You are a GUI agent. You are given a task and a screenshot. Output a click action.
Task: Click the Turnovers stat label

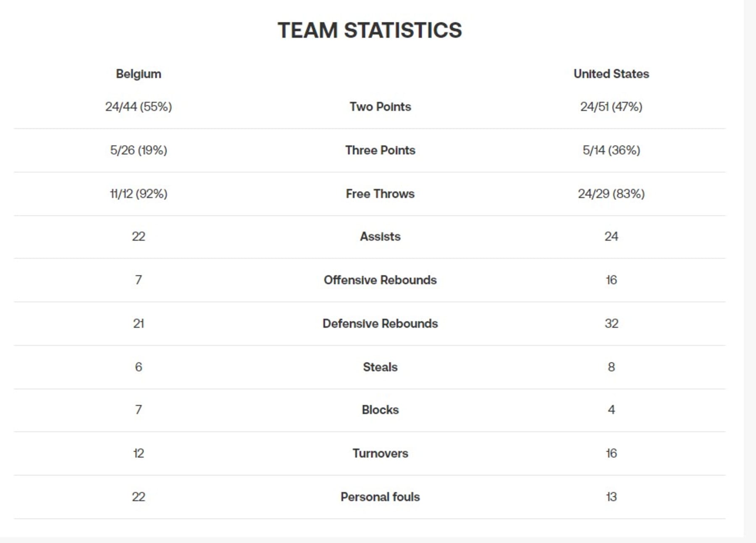click(x=380, y=453)
